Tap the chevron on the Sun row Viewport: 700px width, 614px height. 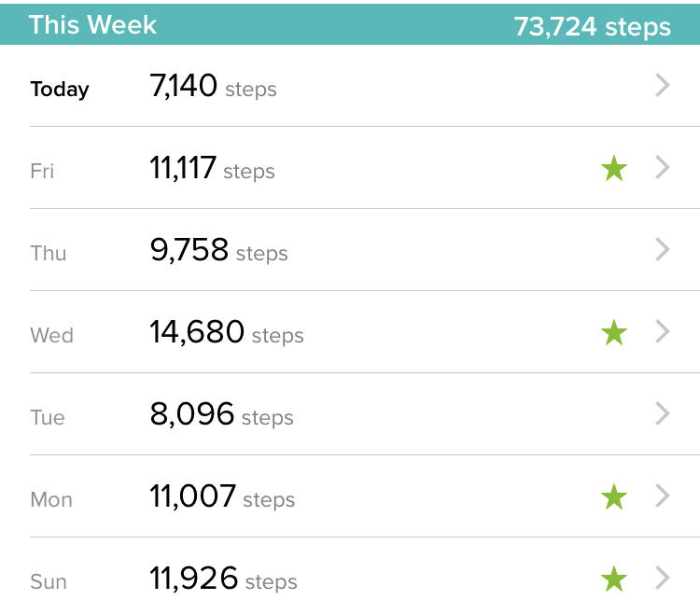point(663,578)
